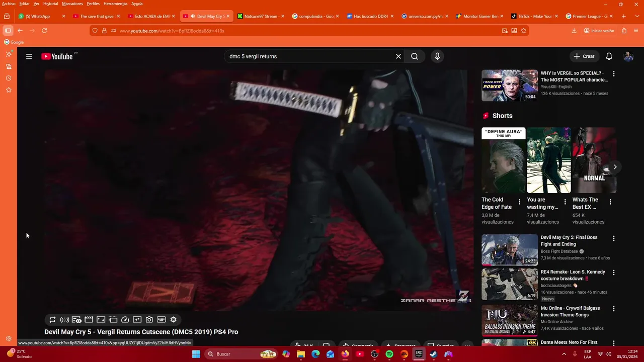Go to the YouTube home logo

(x=57, y=56)
